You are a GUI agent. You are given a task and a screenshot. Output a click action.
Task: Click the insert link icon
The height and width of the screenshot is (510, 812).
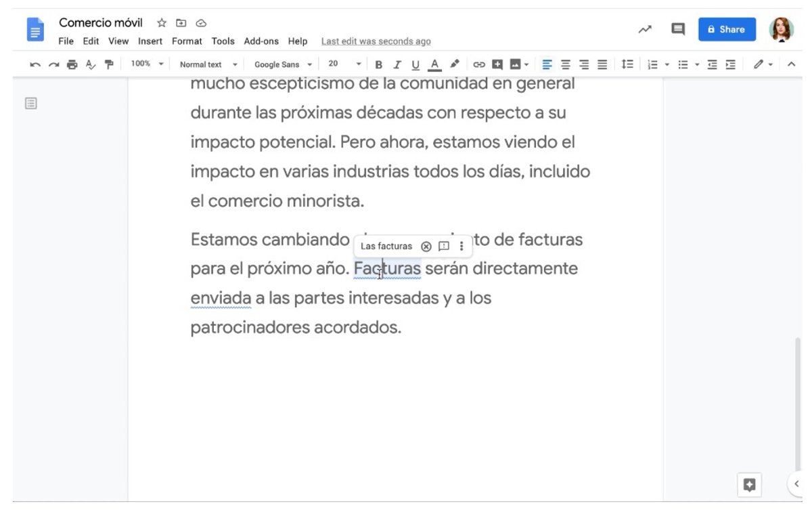point(479,64)
